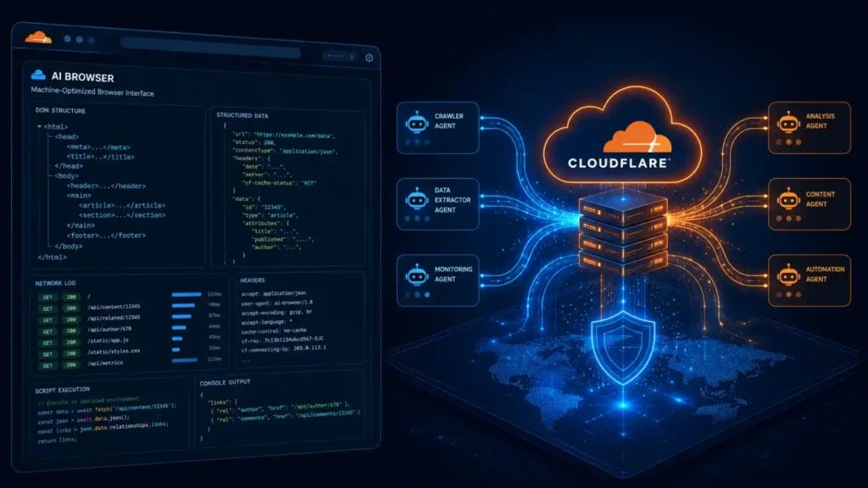Screen dimensions: 868x488
Task: Select the <header>...</header> tree row
Action: pyautogui.click(x=106, y=186)
